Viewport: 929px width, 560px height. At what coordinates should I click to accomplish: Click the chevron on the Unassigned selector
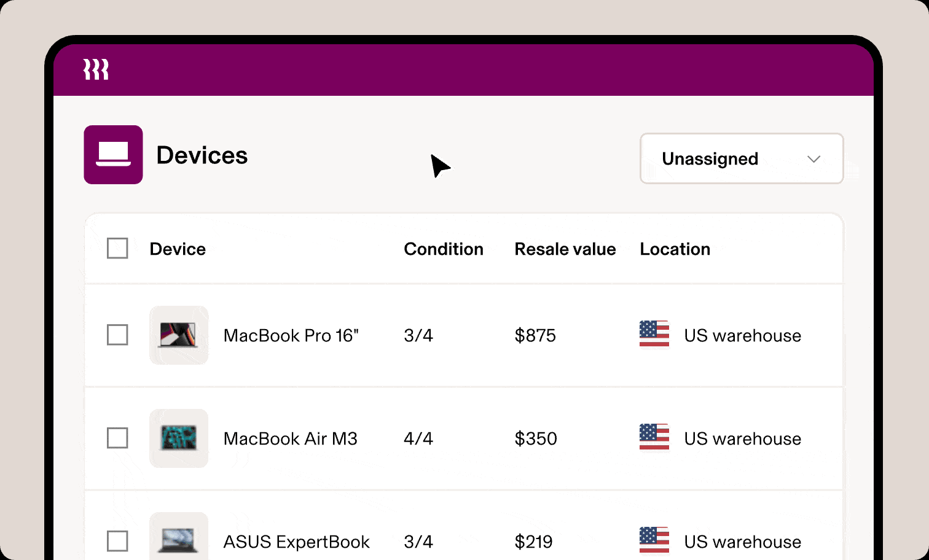point(814,158)
